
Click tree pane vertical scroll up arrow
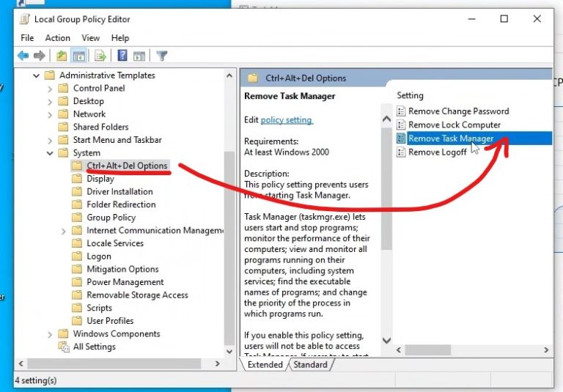tap(229, 75)
